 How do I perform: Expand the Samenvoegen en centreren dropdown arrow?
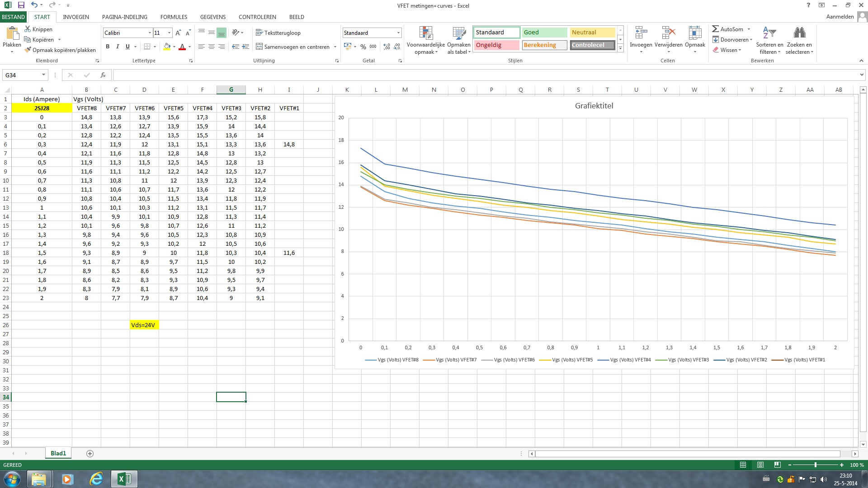pyautogui.click(x=335, y=47)
